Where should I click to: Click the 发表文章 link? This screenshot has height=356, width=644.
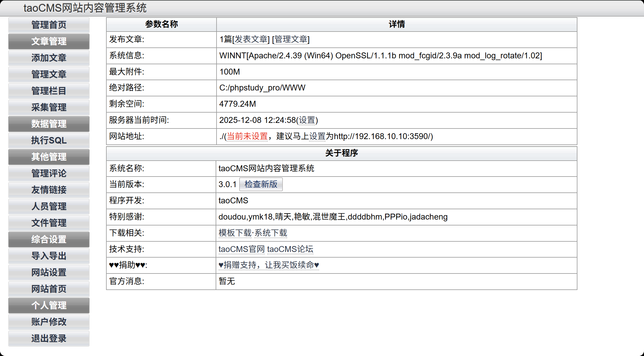pyautogui.click(x=251, y=39)
